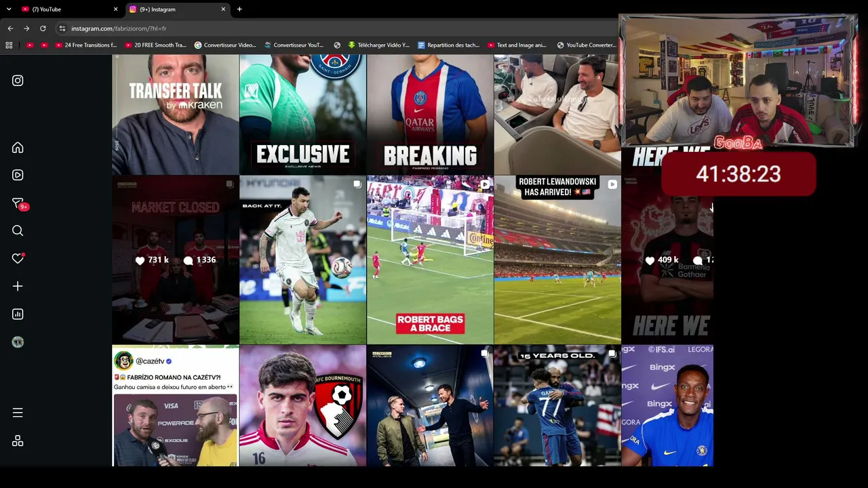The image size is (868, 488).
Task: Open the Chrome Apps grid shortcut
Action: click(9, 45)
